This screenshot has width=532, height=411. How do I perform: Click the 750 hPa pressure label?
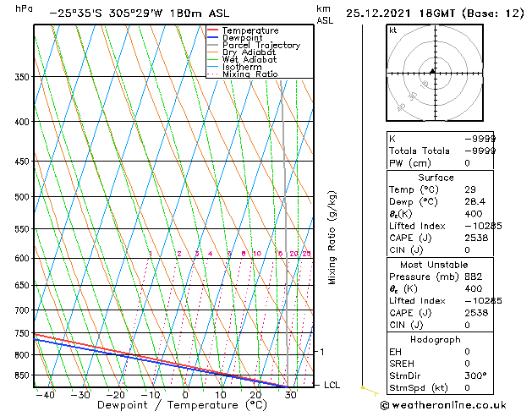coord(22,333)
